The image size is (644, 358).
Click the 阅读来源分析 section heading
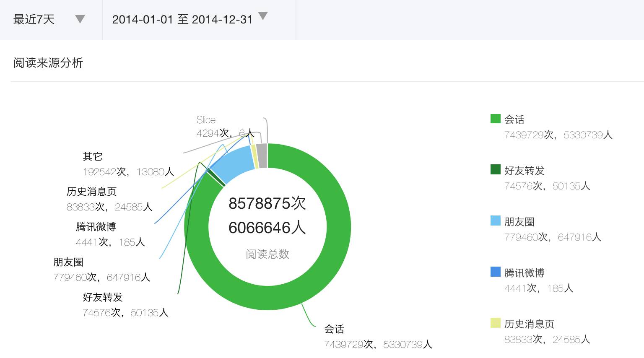(x=48, y=63)
